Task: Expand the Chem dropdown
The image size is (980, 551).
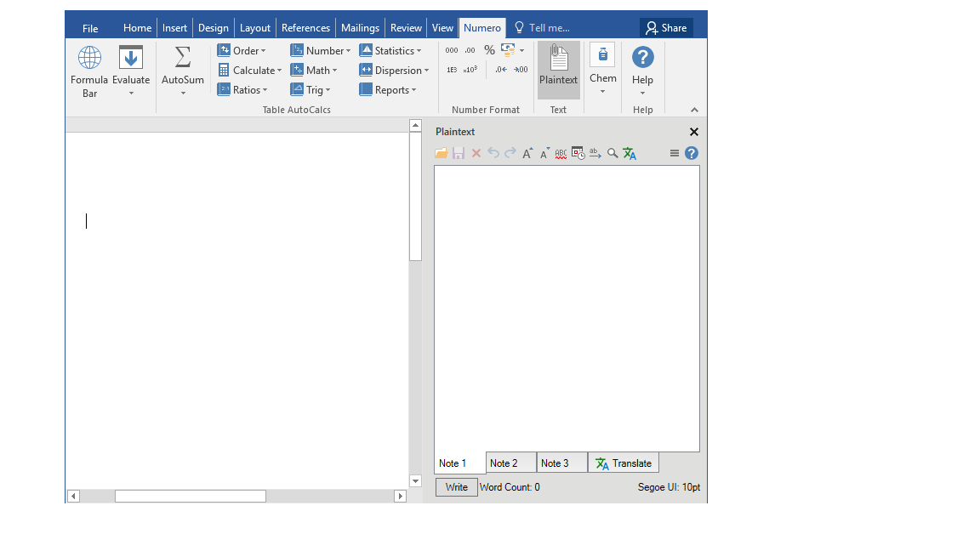Action: [602, 92]
